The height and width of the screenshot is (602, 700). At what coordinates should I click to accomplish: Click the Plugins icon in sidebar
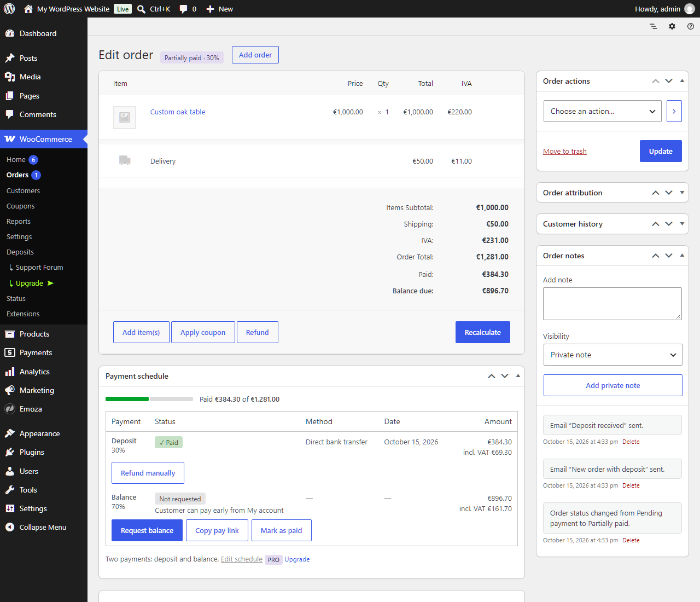click(x=10, y=452)
